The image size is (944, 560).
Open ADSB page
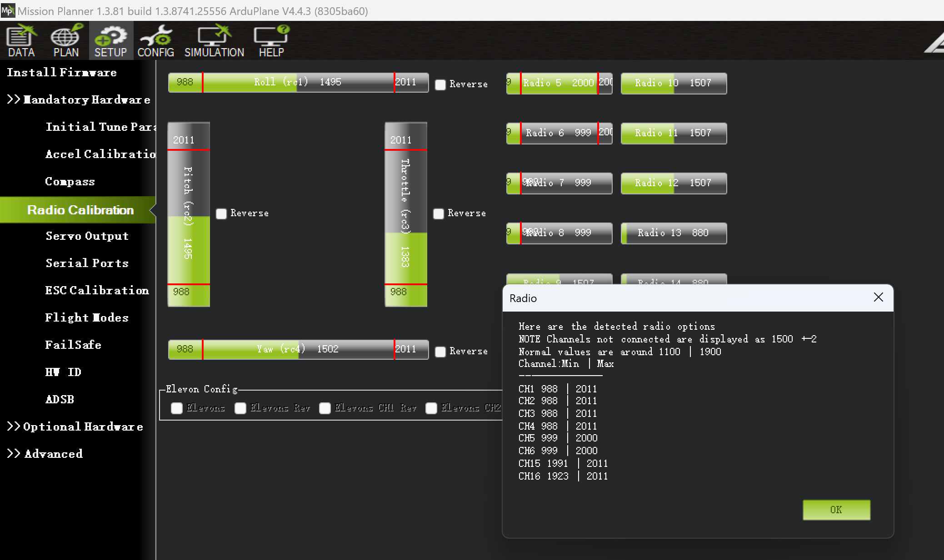point(60,399)
